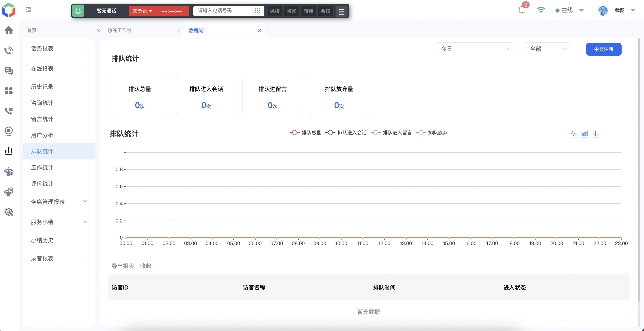
Task: Open the 在线 agent status dropdown
Action: (570, 10)
